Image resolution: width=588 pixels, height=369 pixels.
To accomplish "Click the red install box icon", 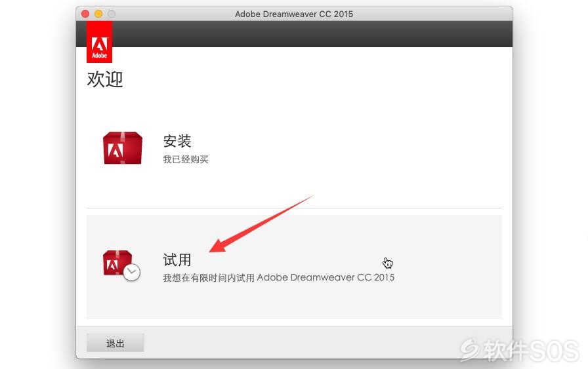I will (123, 148).
